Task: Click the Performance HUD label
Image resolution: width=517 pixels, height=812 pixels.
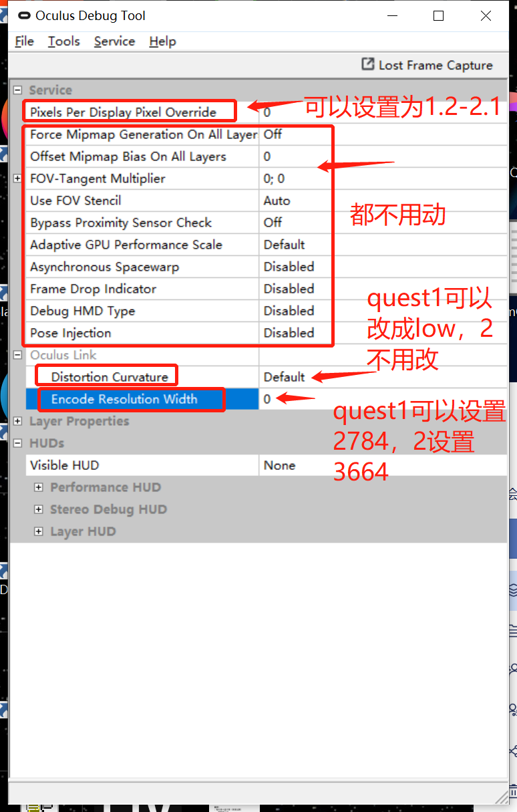Action: click(106, 487)
